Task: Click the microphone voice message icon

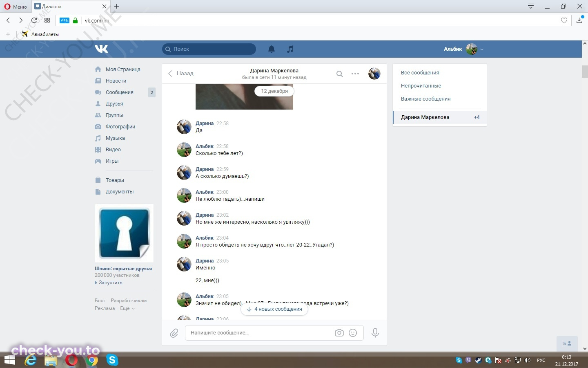Action: tap(375, 333)
